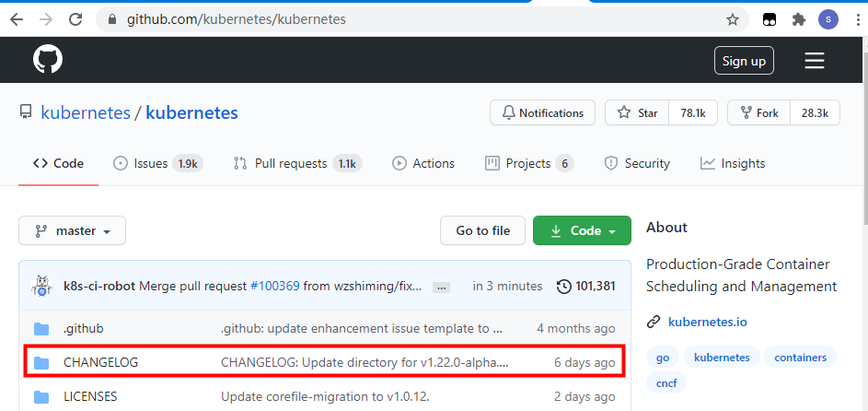Visit the kubernetes.io website link

708,322
